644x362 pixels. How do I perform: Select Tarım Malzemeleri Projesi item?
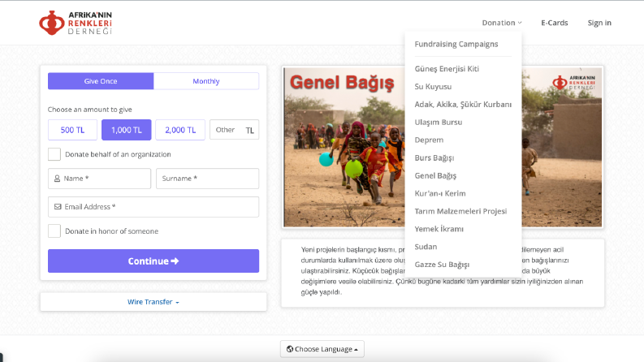460,211
